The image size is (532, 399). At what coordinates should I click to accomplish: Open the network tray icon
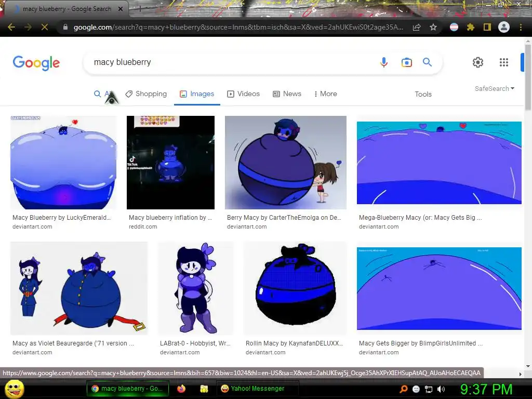pyautogui.click(x=429, y=389)
